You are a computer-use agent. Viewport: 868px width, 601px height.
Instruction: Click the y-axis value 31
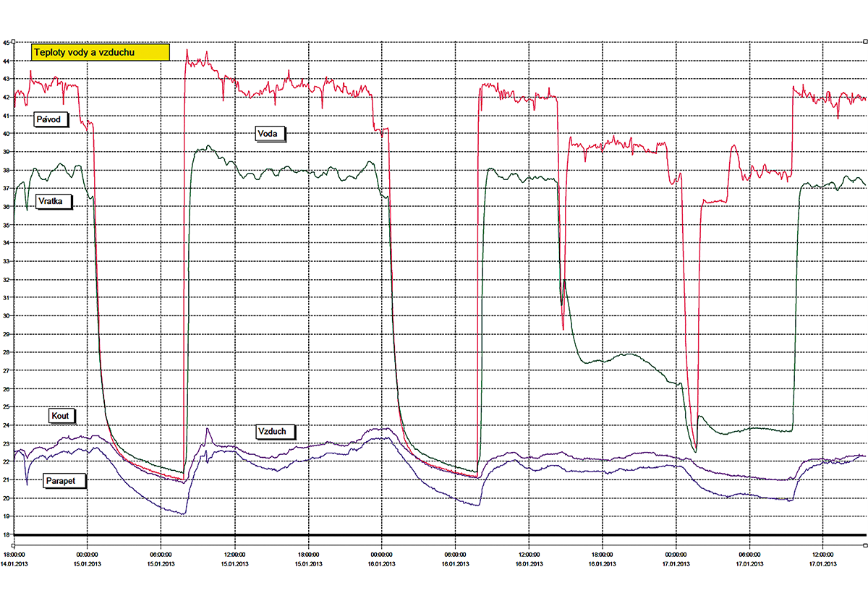click(6, 298)
